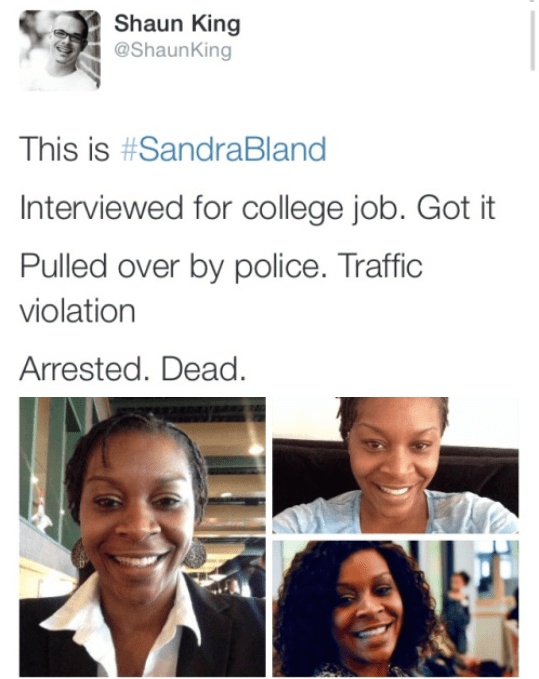Click the word "Dead." in the tweet
This screenshot has height=679, width=539.
203,369
